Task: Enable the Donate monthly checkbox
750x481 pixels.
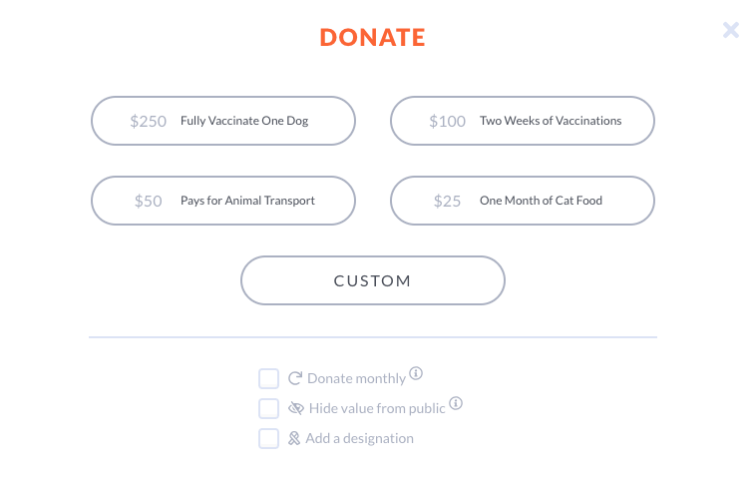Action: tap(269, 378)
